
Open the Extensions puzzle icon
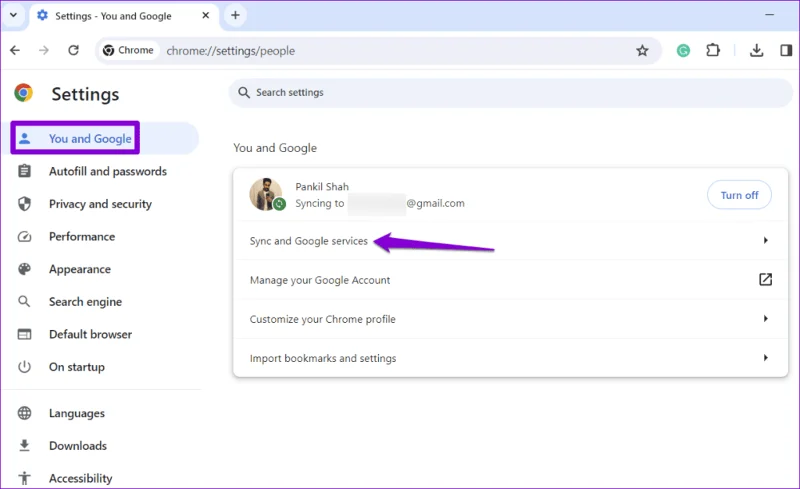click(713, 51)
